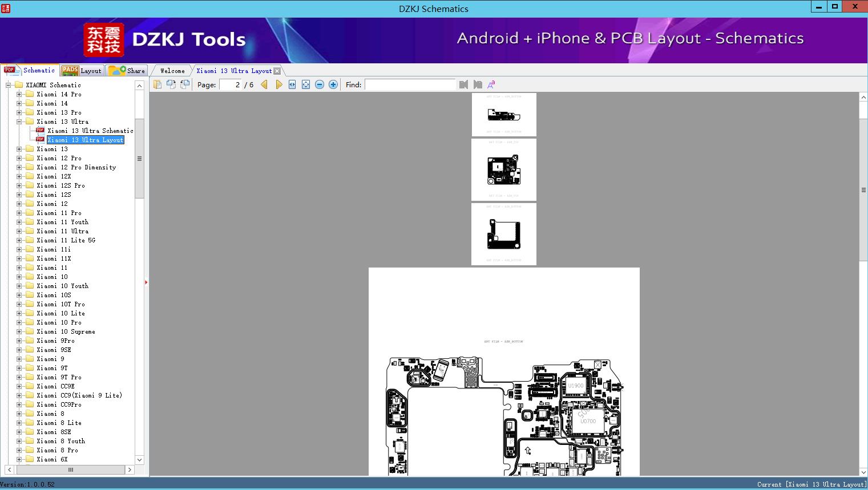Open the Welcome document tab
The width and height of the screenshot is (868, 490).
172,71
